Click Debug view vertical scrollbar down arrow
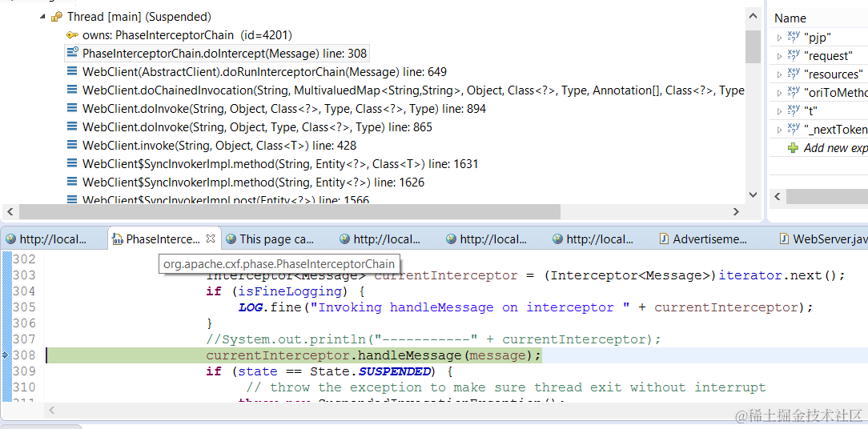 click(753, 194)
